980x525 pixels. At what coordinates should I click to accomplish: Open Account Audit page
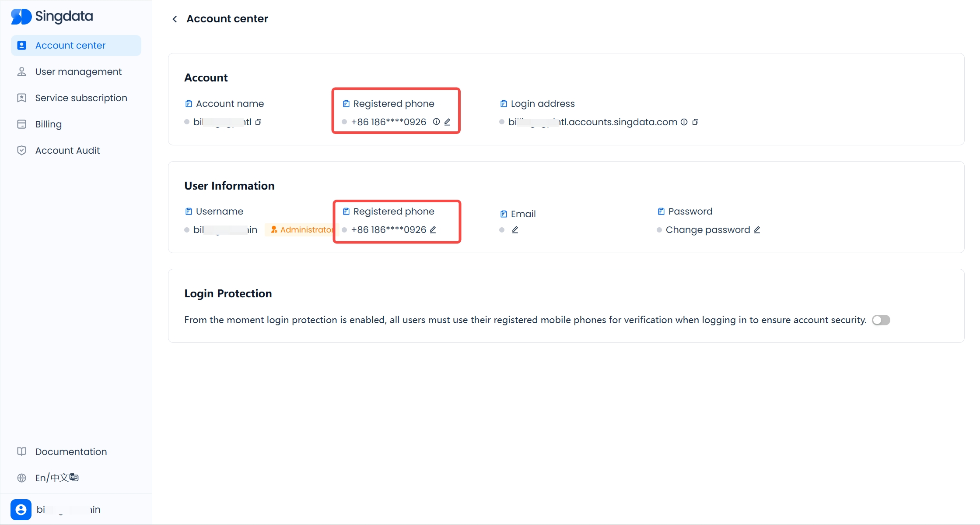(x=67, y=151)
